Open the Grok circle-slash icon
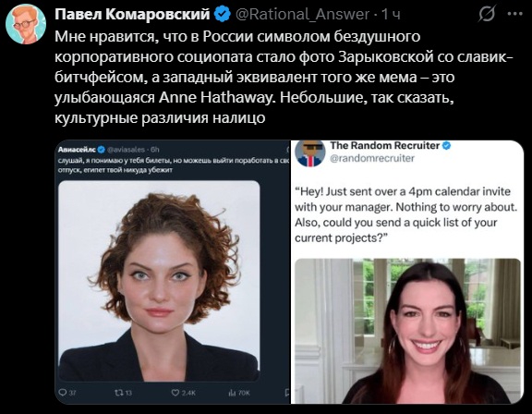 [488, 14]
